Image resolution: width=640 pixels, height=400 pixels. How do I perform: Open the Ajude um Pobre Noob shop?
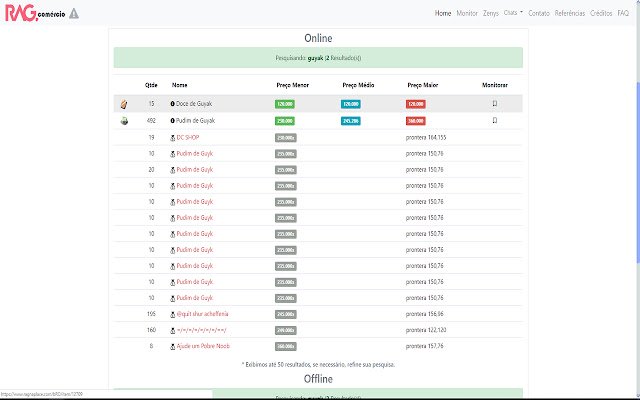click(x=203, y=346)
